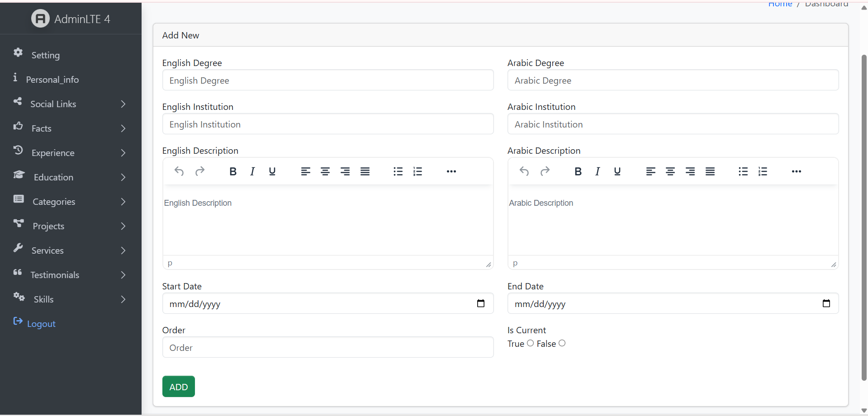Grab the Arabic Description editor resize handle
The image size is (868, 416).
[834, 265]
